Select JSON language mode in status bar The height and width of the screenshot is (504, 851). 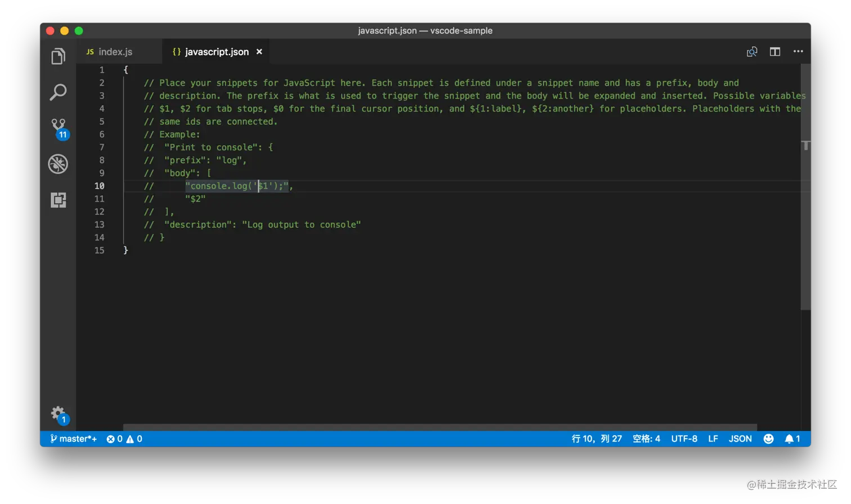(740, 439)
